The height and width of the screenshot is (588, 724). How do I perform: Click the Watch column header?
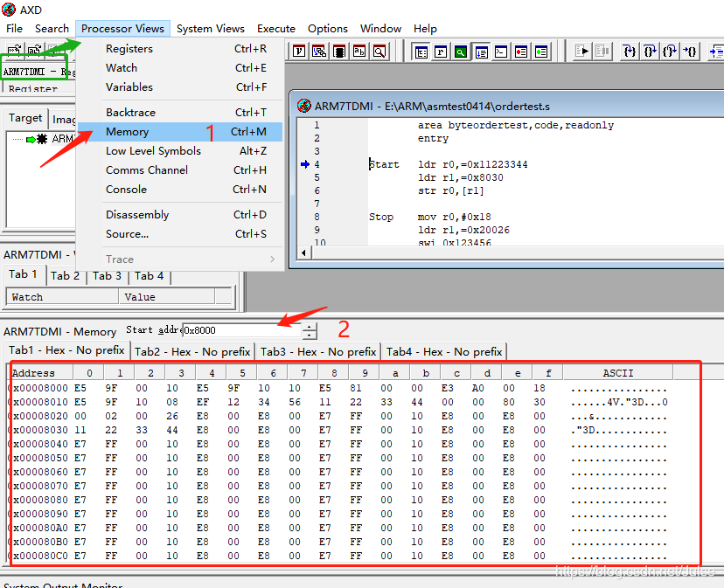coord(62,297)
